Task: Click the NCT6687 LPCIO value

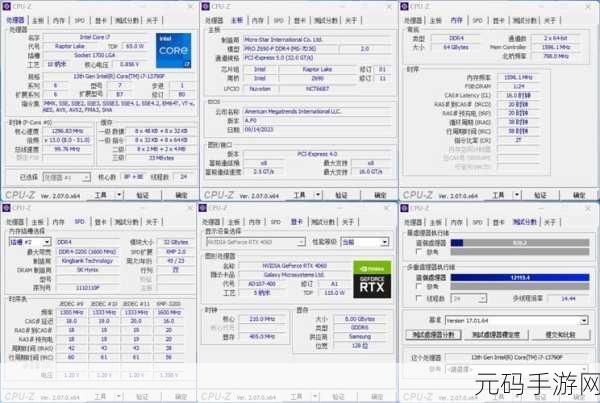Action: (317, 89)
